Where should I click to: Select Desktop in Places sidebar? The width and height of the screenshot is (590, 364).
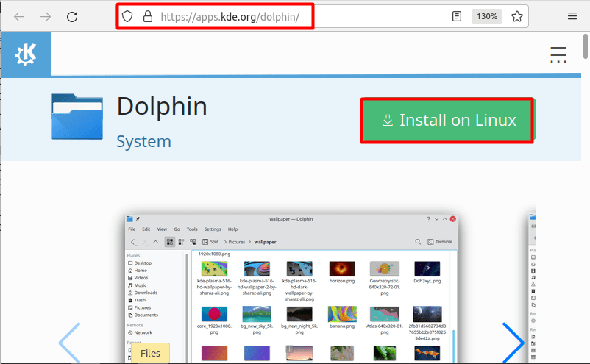140,263
